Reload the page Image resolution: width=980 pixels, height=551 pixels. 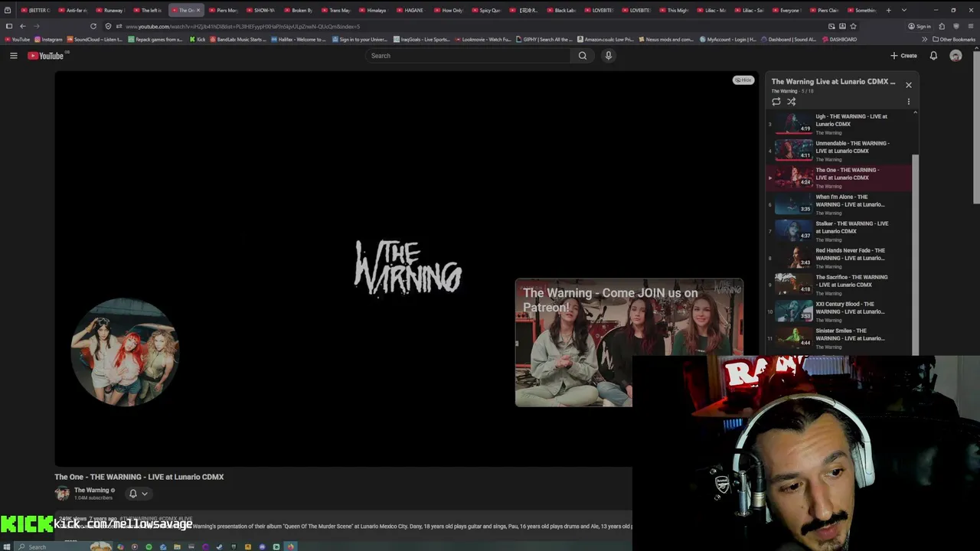93,26
